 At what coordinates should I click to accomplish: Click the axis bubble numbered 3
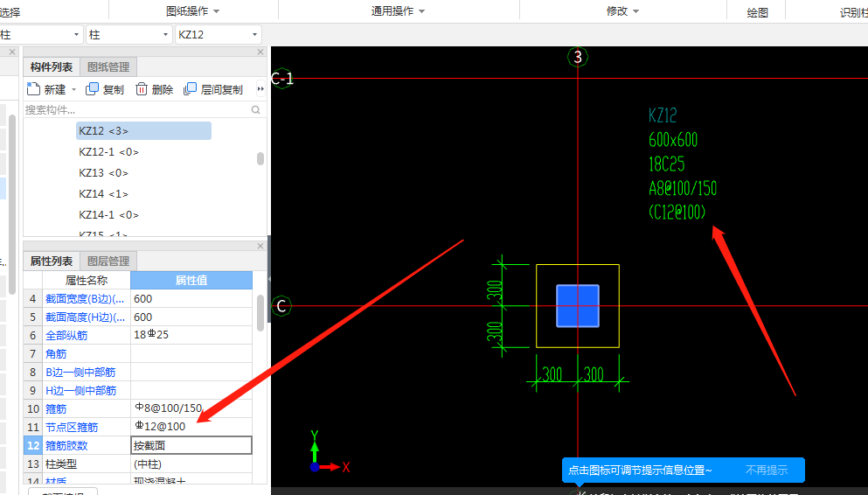(578, 57)
